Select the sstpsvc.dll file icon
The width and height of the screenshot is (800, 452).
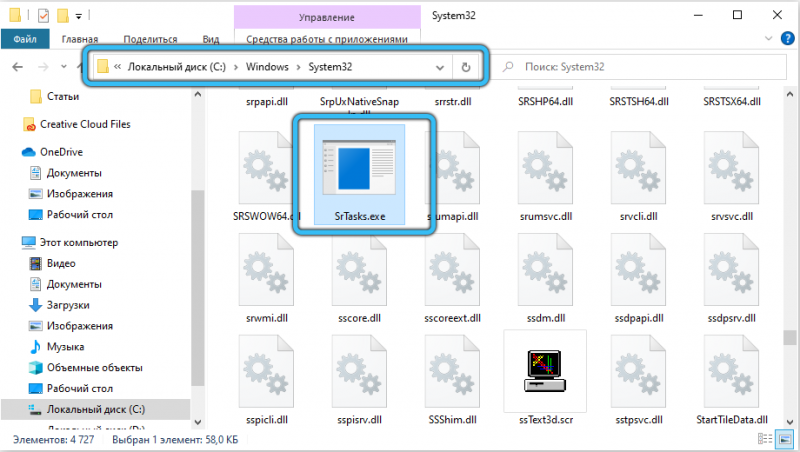[638, 371]
